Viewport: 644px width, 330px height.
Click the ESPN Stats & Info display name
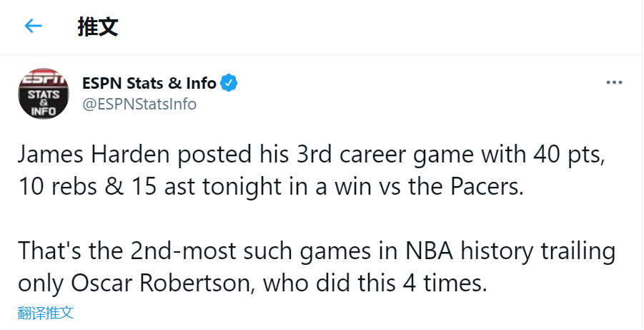click(149, 83)
